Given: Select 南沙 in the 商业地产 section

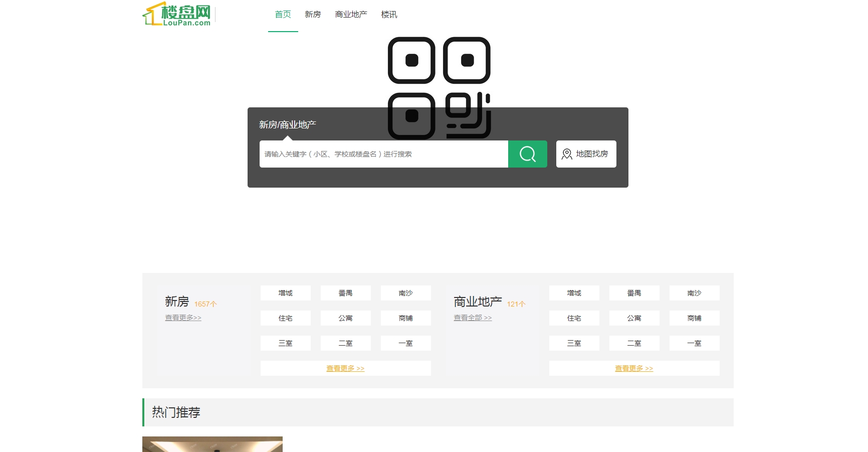Looking at the screenshot, I should 695,293.
